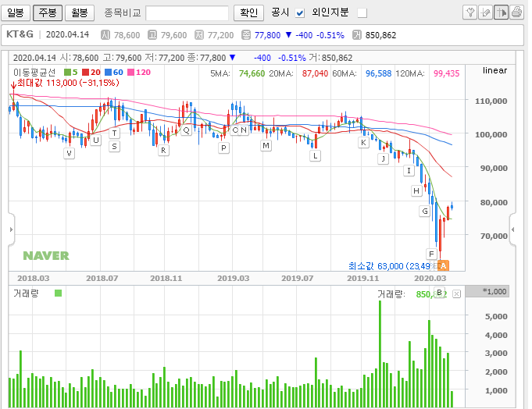Screen dimensions: 532x409
Task: Open the orange disclosure marker A
Action: click(444, 266)
